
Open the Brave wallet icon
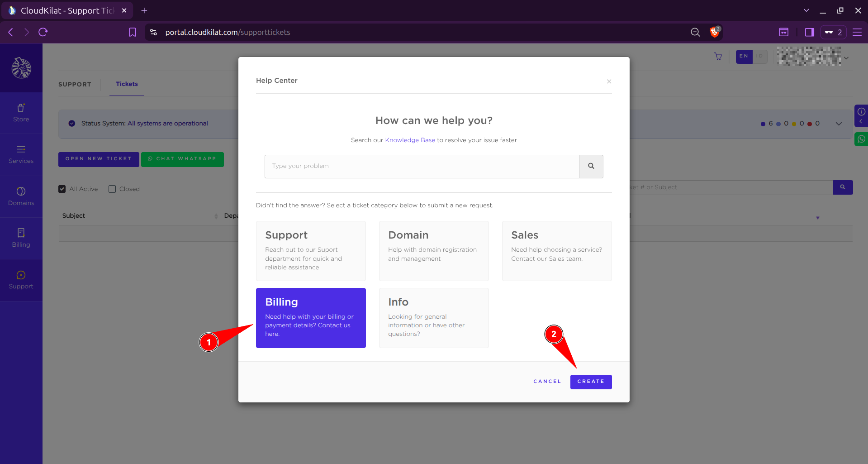[x=784, y=32]
